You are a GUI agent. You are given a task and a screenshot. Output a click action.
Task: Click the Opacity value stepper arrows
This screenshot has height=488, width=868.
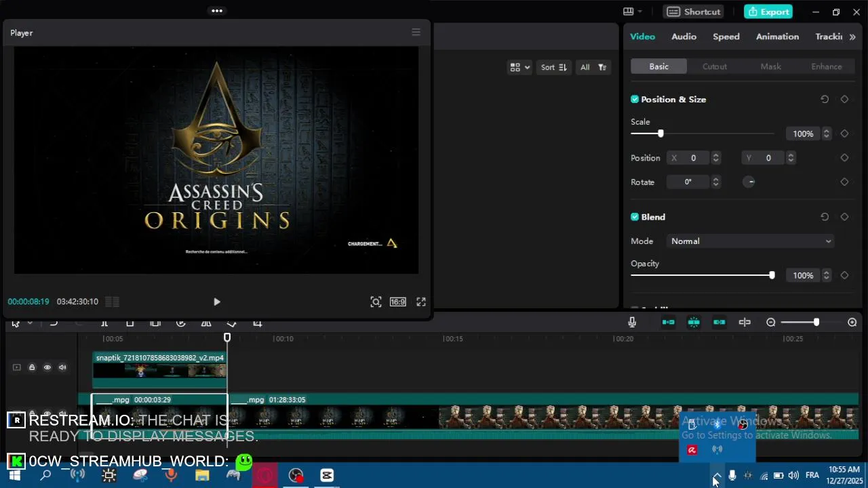point(826,275)
